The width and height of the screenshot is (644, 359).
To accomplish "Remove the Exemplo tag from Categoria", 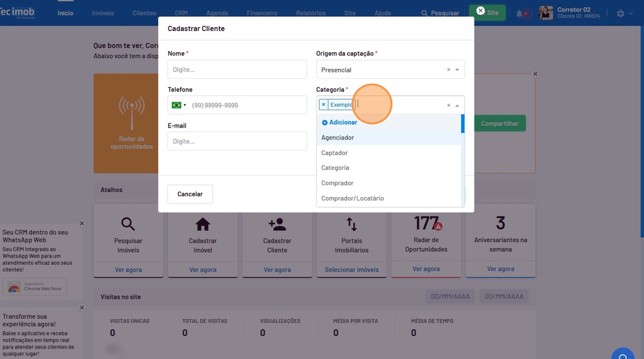I will (x=324, y=105).
